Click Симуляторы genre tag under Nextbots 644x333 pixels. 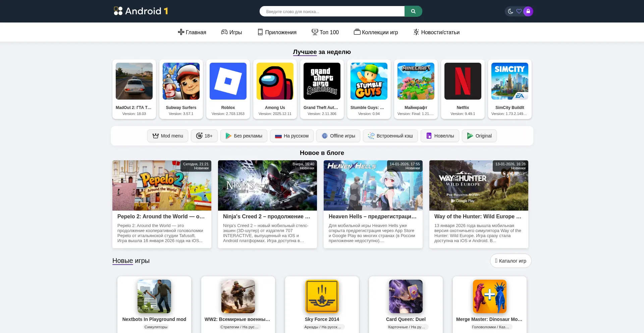coord(156,327)
